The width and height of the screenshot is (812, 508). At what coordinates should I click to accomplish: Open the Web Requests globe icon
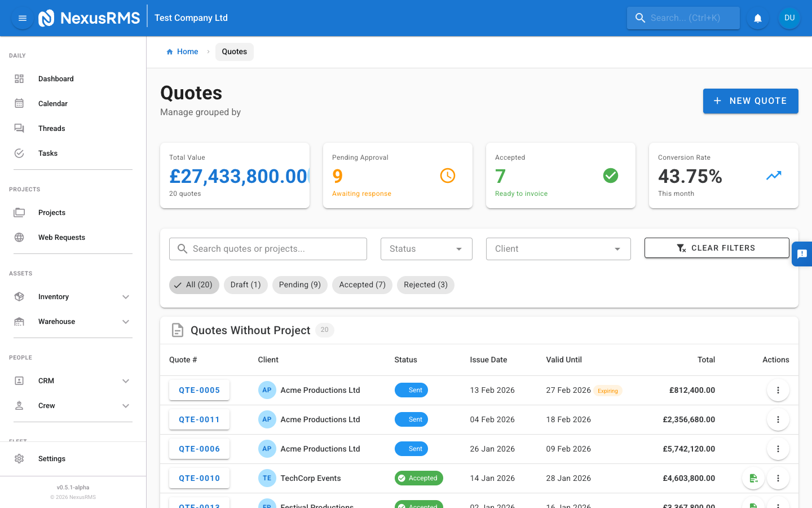click(20, 237)
